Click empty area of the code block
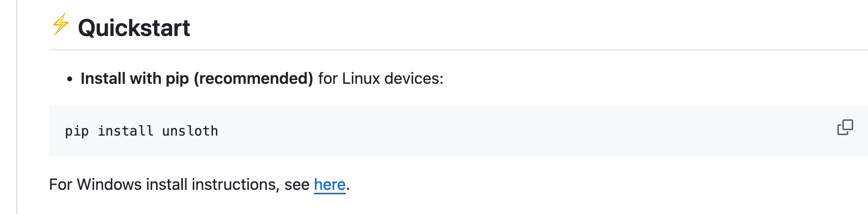Viewport: 868px width, 214px height. 494,131
